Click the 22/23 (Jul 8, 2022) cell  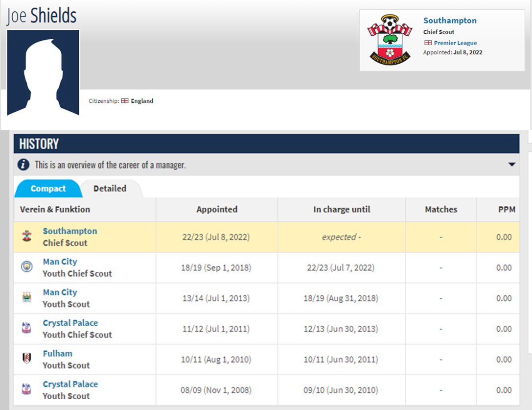click(x=216, y=237)
